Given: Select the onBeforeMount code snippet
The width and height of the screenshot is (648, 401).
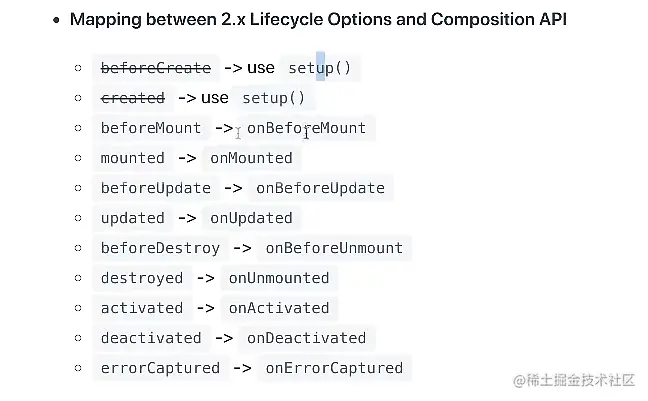Looking at the screenshot, I should [x=307, y=128].
